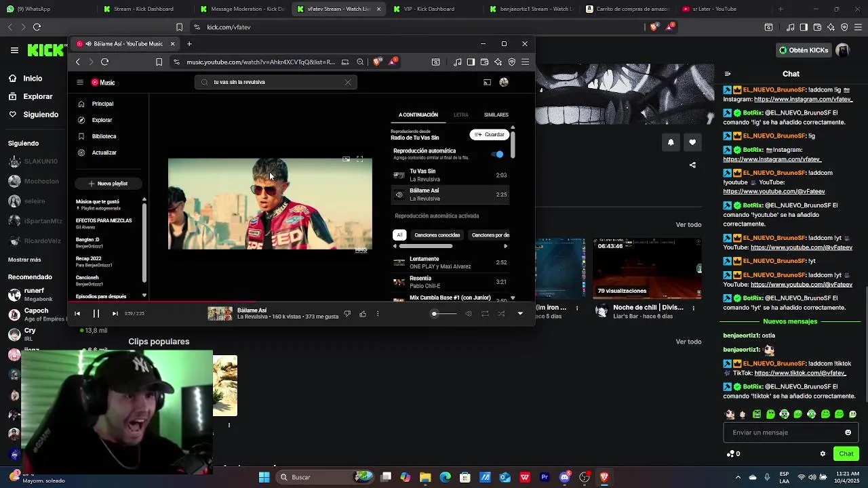Enter fullscreen on the music video

pyautogui.click(x=360, y=159)
